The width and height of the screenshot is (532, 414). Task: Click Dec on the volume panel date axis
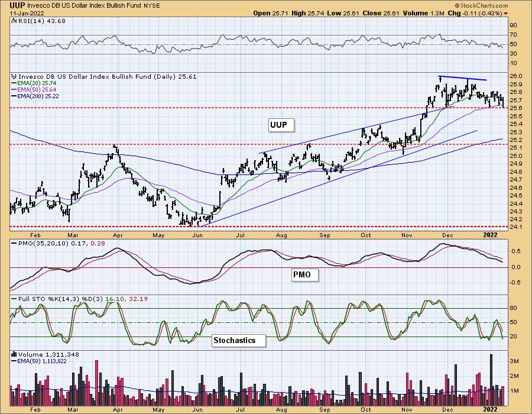coord(448,410)
